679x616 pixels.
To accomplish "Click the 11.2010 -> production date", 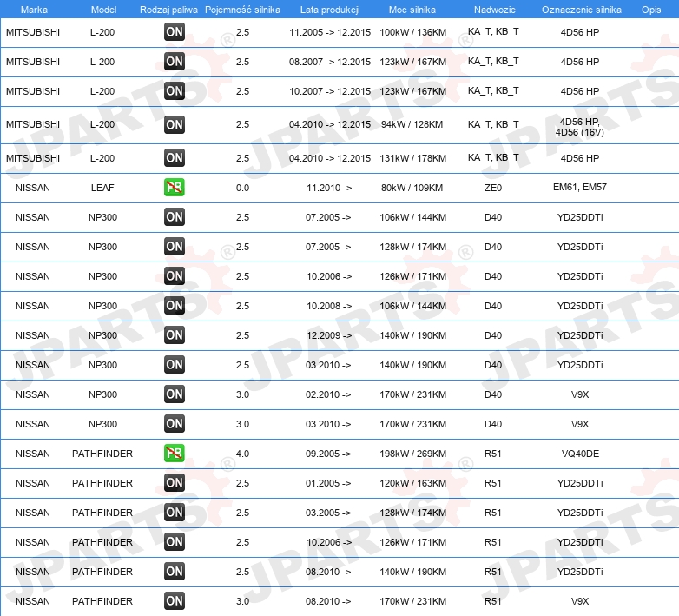I will click(x=329, y=188).
